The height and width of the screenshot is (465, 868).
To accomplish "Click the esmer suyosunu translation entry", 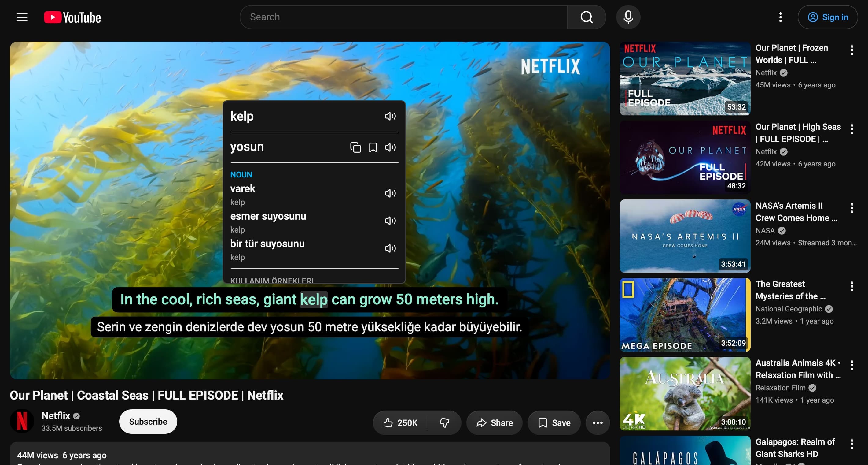I will [x=268, y=216].
